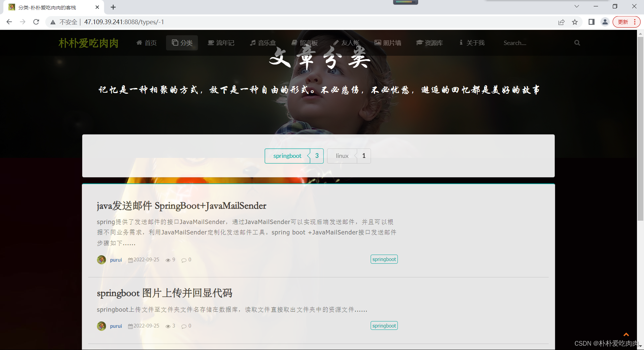
Task: Click the page vertical scrollbar thumb
Action: 640,129
